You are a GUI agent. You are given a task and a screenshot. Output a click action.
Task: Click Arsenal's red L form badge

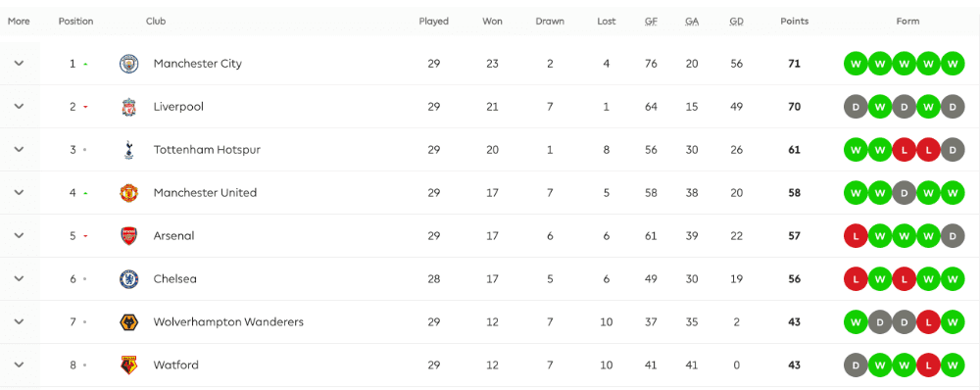[x=856, y=236]
